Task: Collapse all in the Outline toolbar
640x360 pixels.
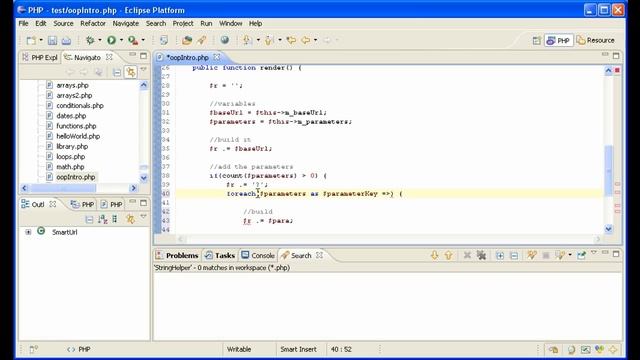Action: tap(89, 220)
